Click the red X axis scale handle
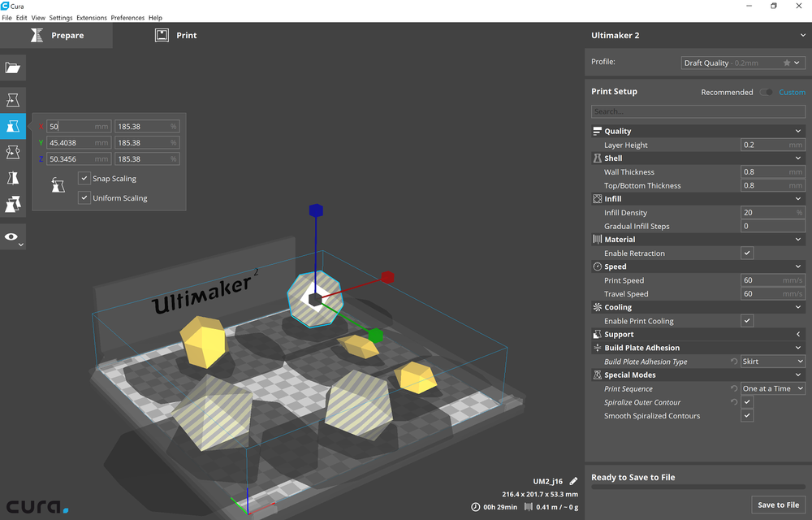This screenshot has height=520, width=812. (387, 277)
